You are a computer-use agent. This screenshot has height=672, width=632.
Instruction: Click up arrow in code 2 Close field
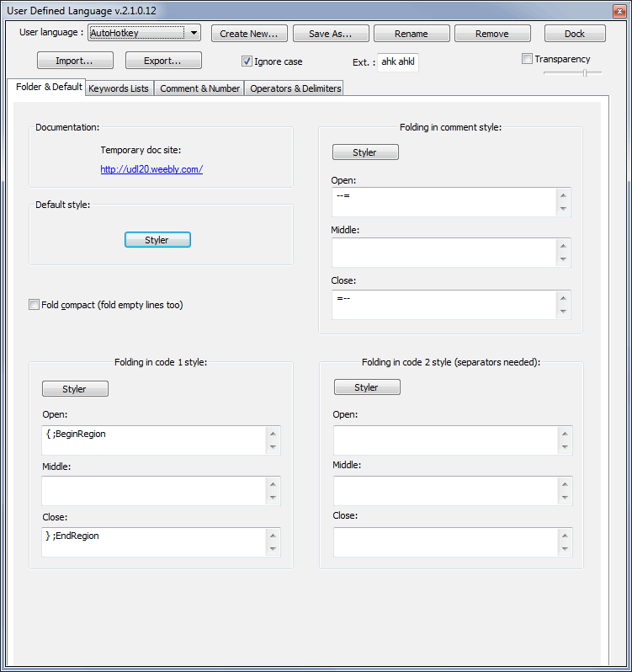click(x=565, y=536)
